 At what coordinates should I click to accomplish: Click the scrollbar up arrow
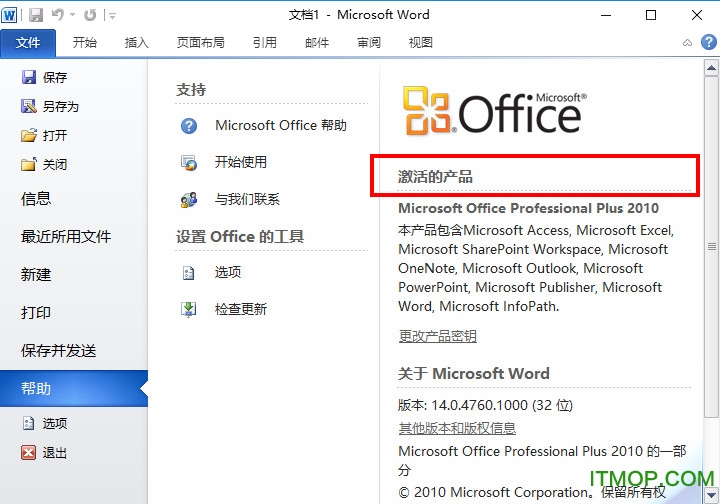click(711, 68)
